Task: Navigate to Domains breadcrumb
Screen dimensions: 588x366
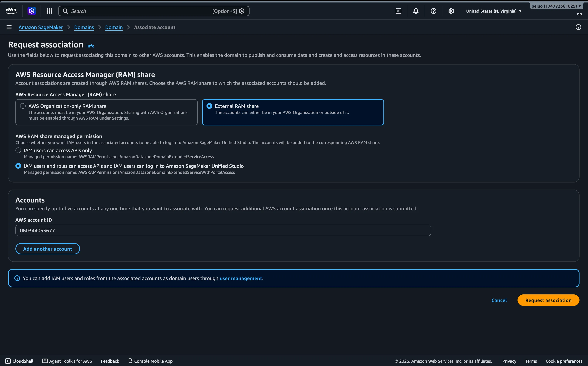Action: [x=84, y=27]
